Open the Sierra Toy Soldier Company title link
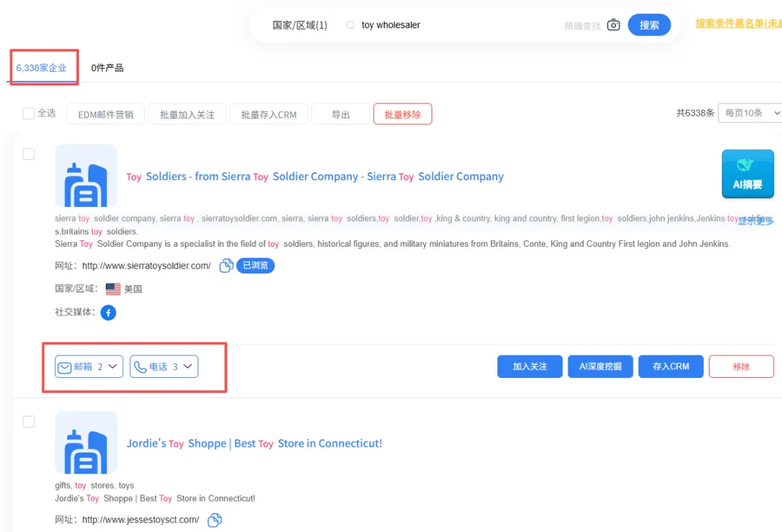The image size is (782, 532). click(x=315, y=177)
